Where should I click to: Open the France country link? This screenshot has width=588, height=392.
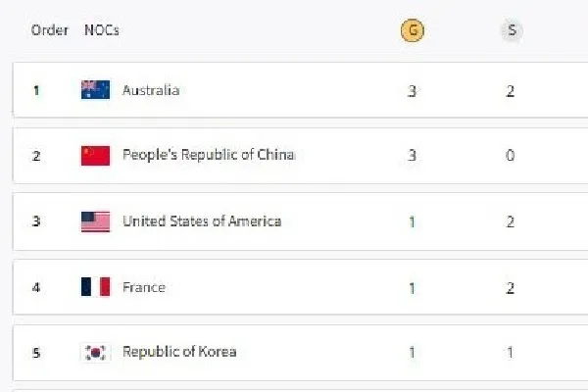144,287
